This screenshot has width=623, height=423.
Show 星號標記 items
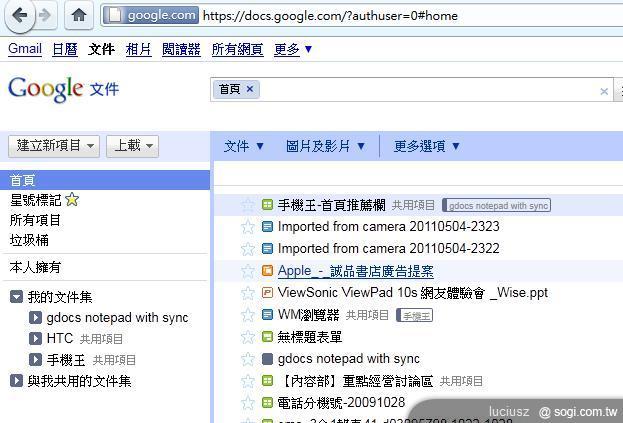tap(35, 200)
